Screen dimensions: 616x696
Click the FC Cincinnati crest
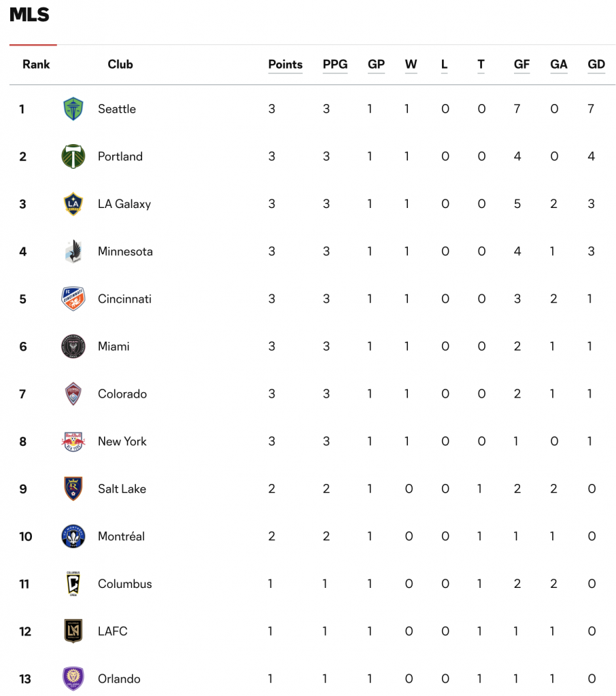click(73, 299)
